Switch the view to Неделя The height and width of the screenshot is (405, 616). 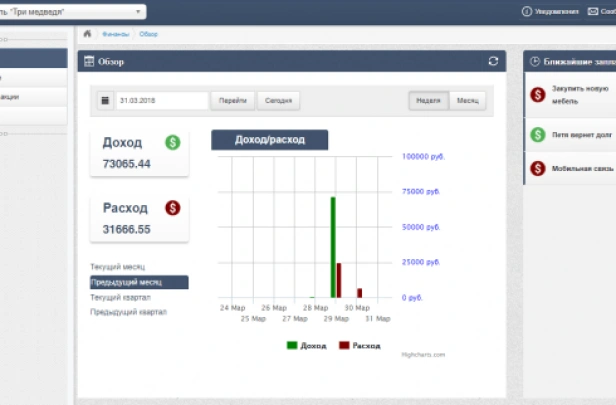tap(428, 101)
